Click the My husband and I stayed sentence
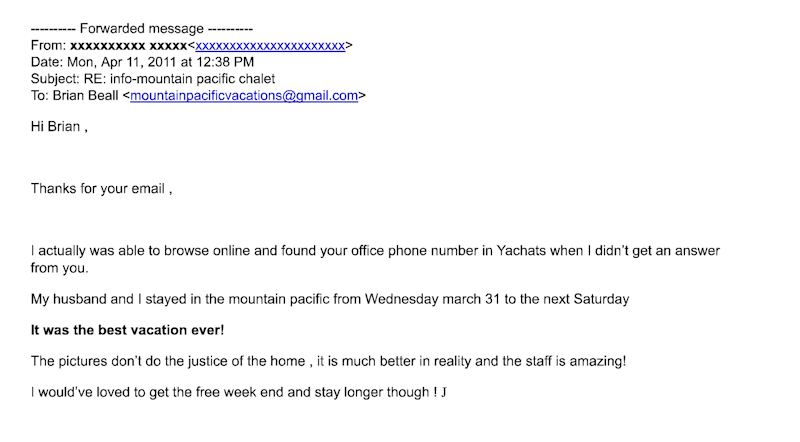This screenshot has width=800, height=442. tap(160, 299)
